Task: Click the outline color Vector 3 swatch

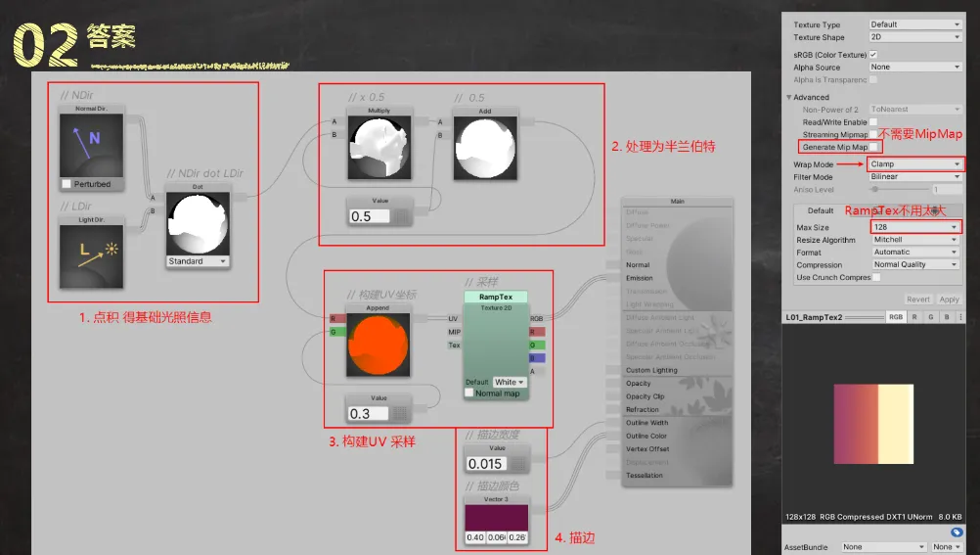Action: coord(496,518)
